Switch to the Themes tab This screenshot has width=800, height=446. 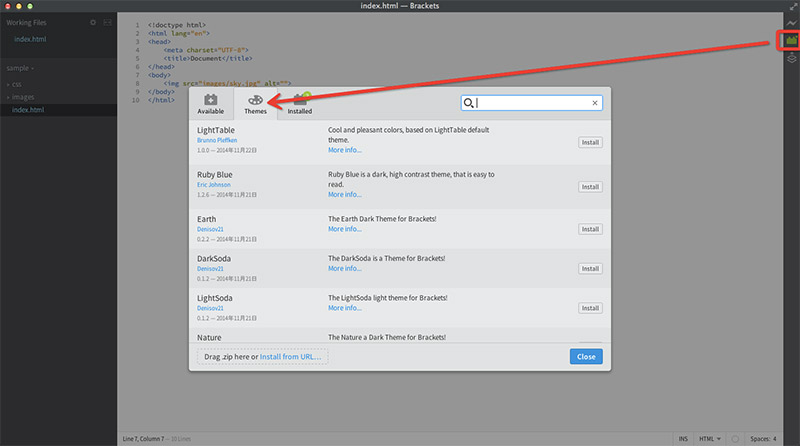[255, 104]
